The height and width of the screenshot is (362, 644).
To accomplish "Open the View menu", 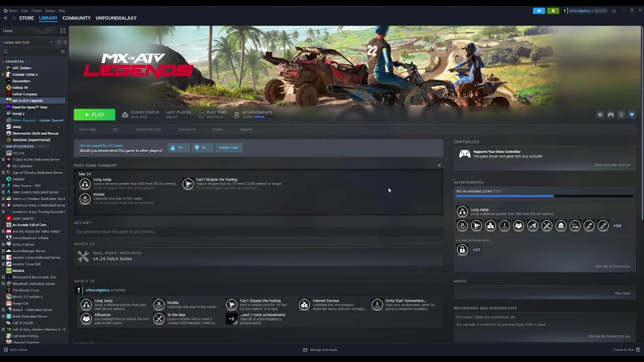I will click(24, 11).
